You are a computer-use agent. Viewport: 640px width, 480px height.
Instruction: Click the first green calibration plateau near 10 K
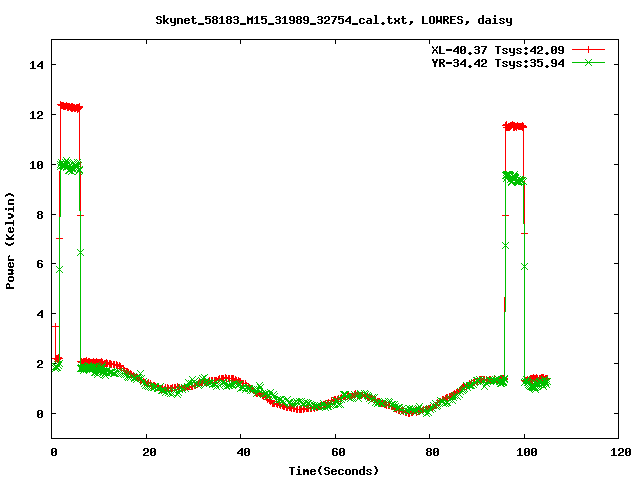(x=70, y=166)
